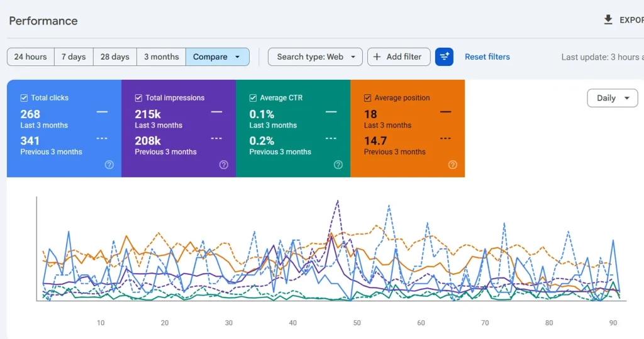
Task: Uncheck the Average CTR checkbox
Action: coord(253,97)
